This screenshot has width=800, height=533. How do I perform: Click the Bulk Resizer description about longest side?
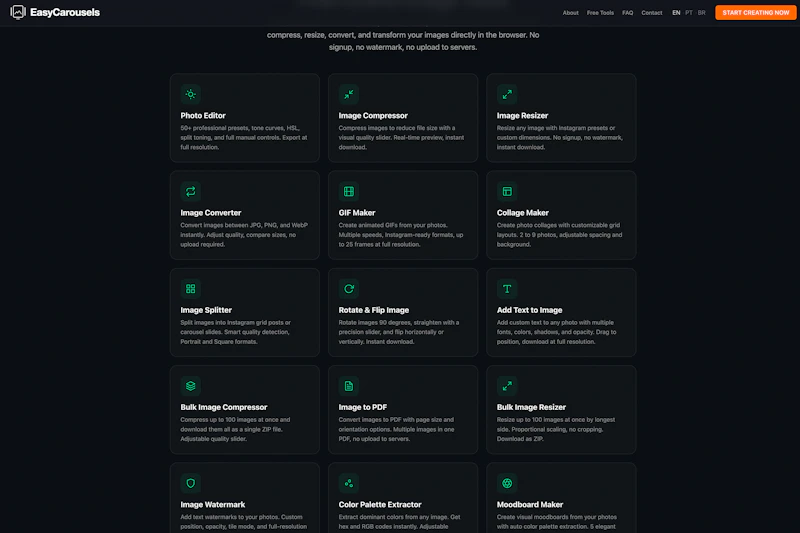point(556,429)
